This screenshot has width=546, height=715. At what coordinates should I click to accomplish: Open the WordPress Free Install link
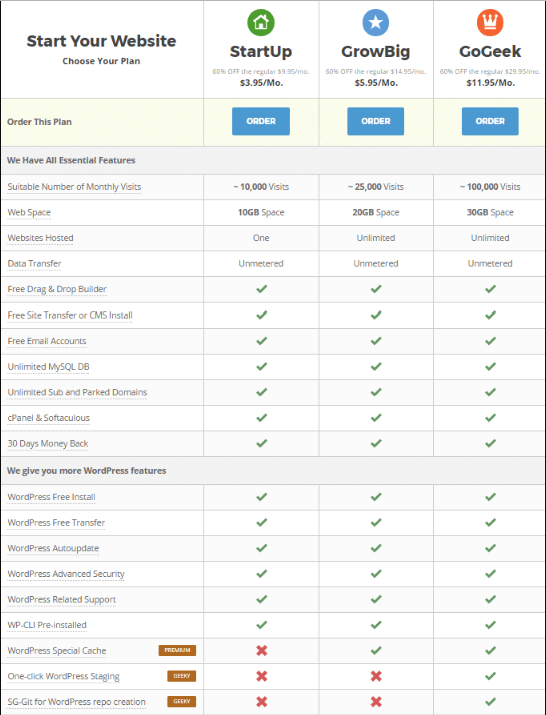click(52, 497)
